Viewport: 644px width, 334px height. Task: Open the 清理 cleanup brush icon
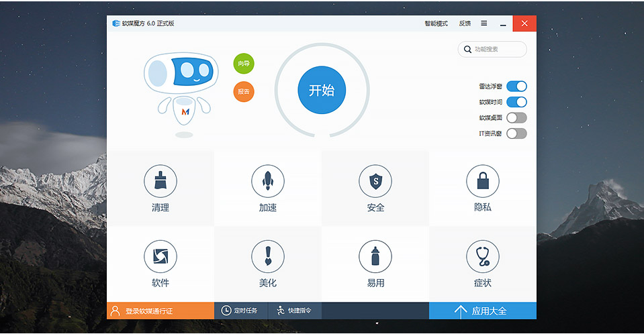pyautogui.click(x=160, y=181)
